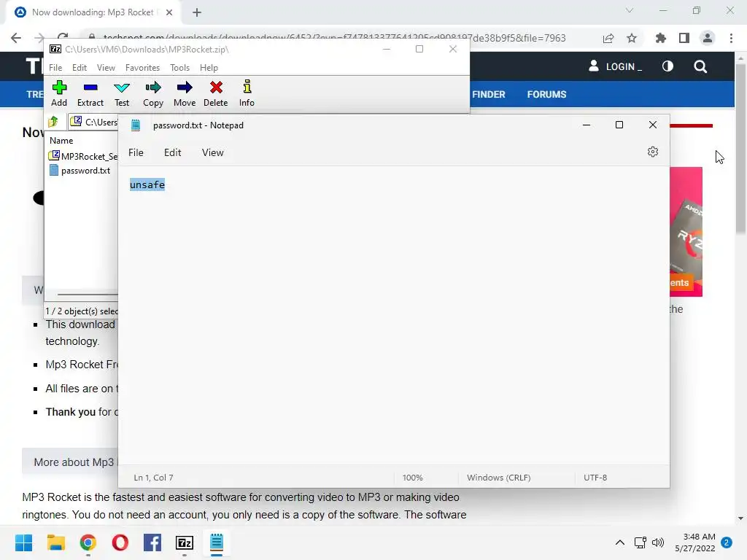Show hidden tray icons chevron

(620, 542)
